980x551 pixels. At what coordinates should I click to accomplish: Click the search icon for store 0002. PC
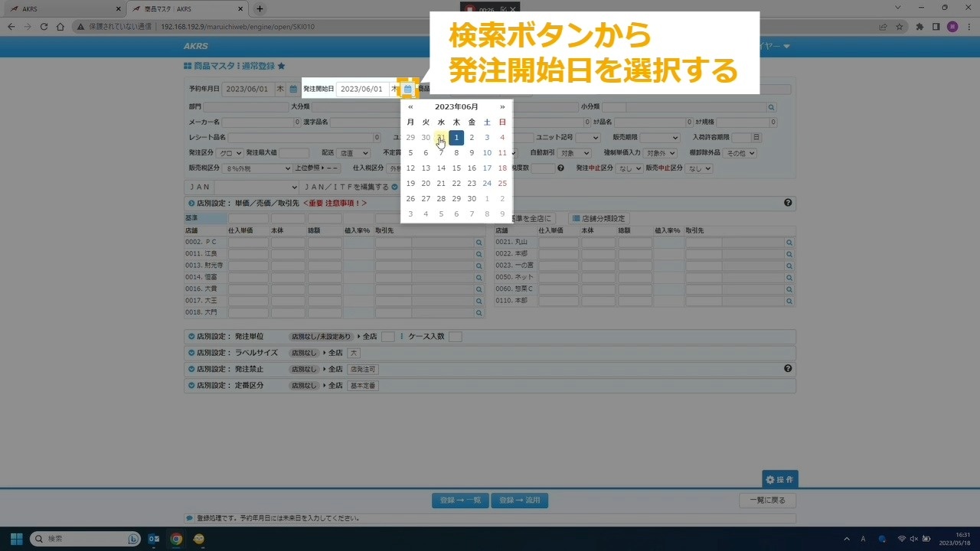point(479,243)
